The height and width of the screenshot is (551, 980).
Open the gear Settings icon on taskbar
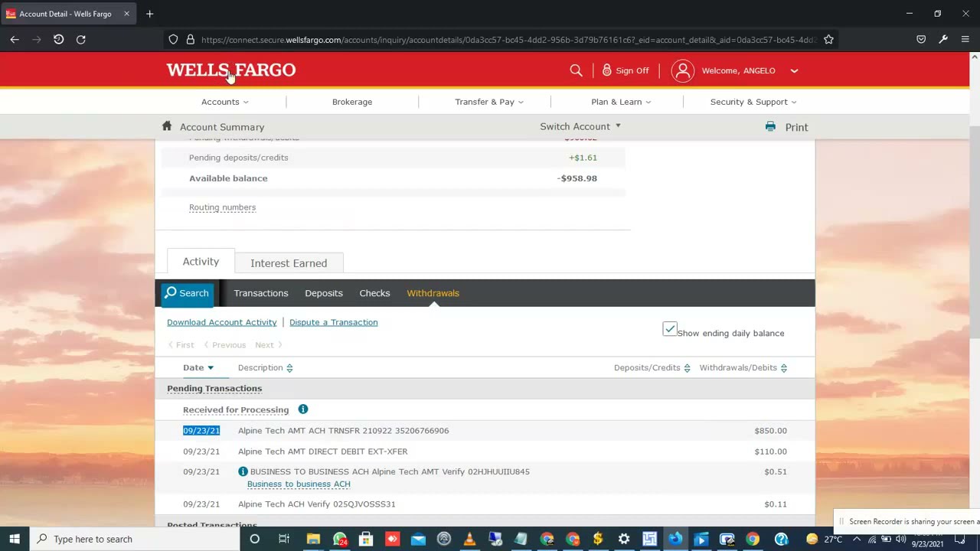[624, 539]
